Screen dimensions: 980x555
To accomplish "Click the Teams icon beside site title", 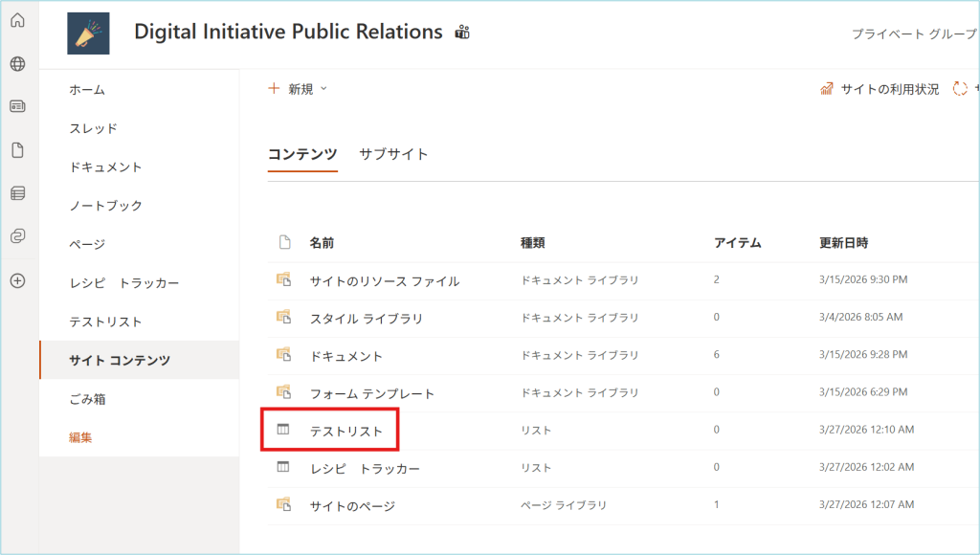I will (x=462, y=33).
